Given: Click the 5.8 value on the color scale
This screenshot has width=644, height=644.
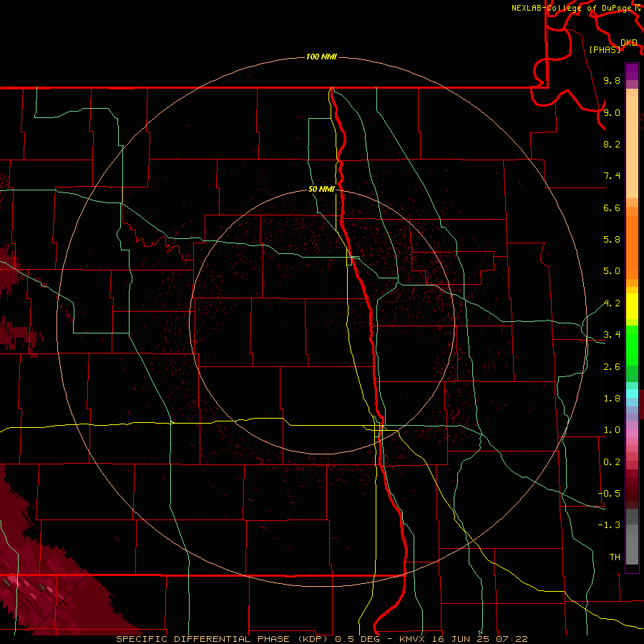Looking at the screenshot, I should click(612, 240).
